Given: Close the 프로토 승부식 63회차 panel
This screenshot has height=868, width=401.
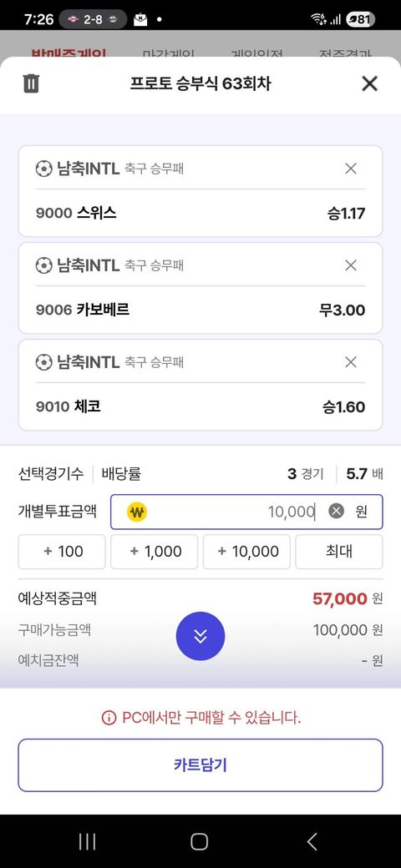Looking at the screenshot, I should 369,83.
